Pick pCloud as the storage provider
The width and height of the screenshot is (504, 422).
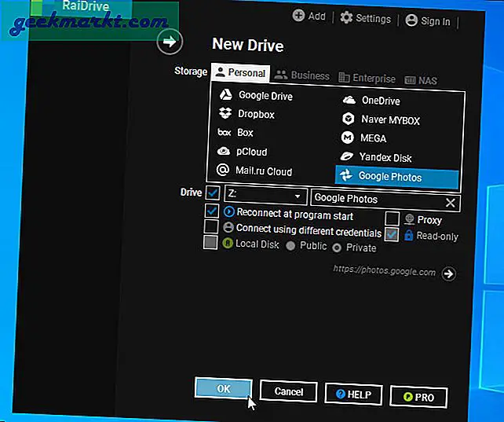tap(253, 152)
